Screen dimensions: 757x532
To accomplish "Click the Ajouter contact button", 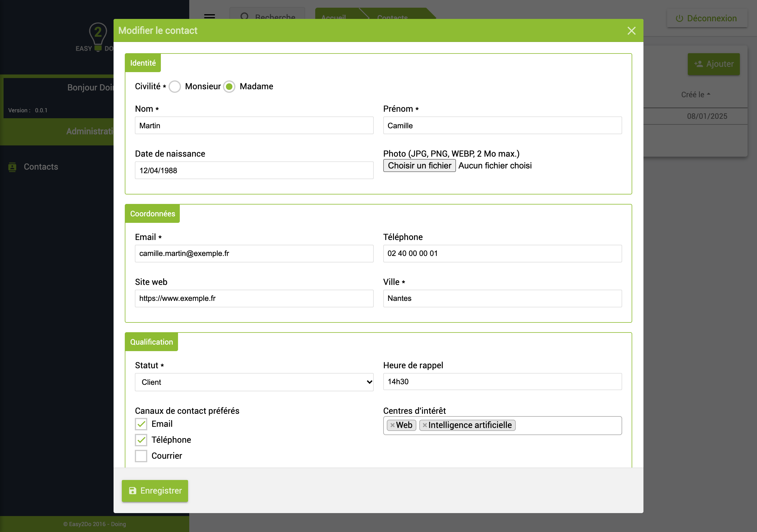I will point(714,64).
